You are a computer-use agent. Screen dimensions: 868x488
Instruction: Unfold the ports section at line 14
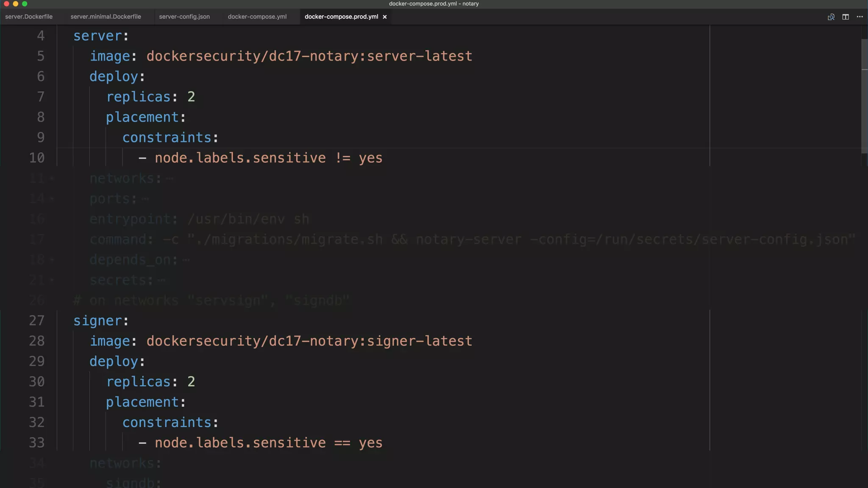pos(52,199)
